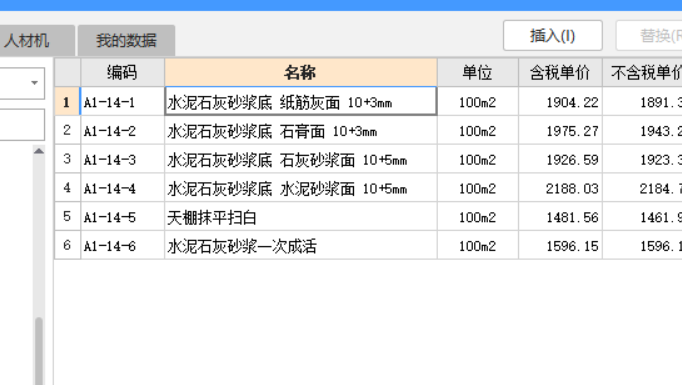Switch to the 人材机 tab
The image size is (682, 385).
pyautogui.click(x=37, y=40)
